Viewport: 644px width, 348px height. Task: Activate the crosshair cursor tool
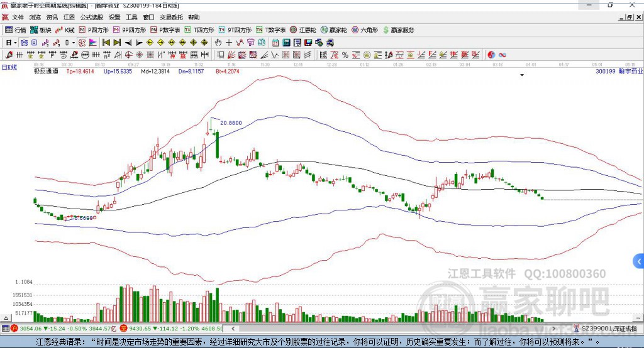tap(229, 43)
